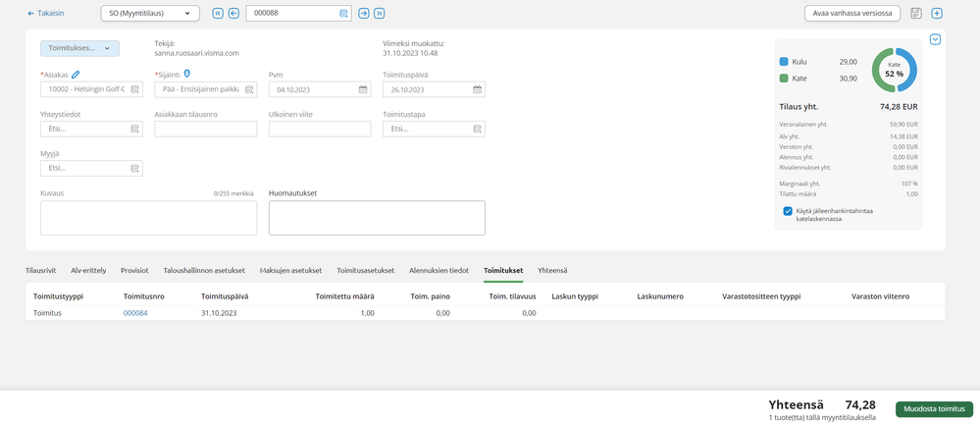Click the save disk icon
The image size is (980, 425).
click(915, 13)
